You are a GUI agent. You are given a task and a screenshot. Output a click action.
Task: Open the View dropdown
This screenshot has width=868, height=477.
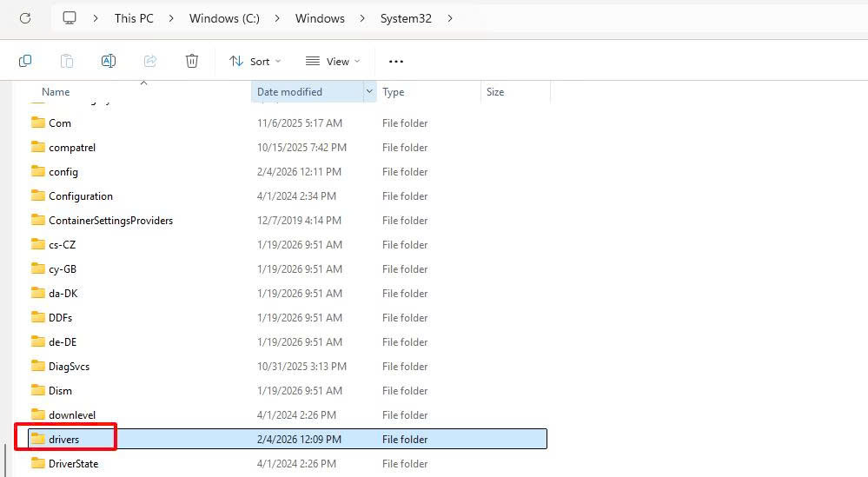[x=333, y=62]
